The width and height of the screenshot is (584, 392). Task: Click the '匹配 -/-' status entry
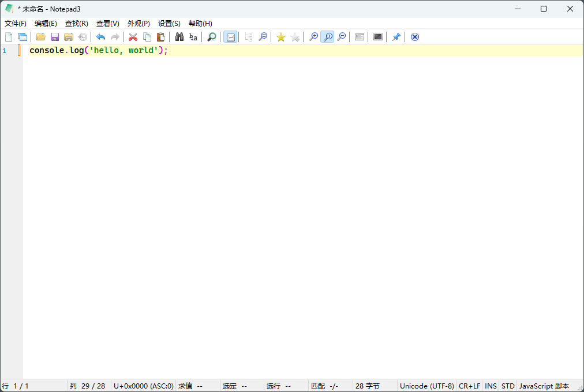coord(324,386)
